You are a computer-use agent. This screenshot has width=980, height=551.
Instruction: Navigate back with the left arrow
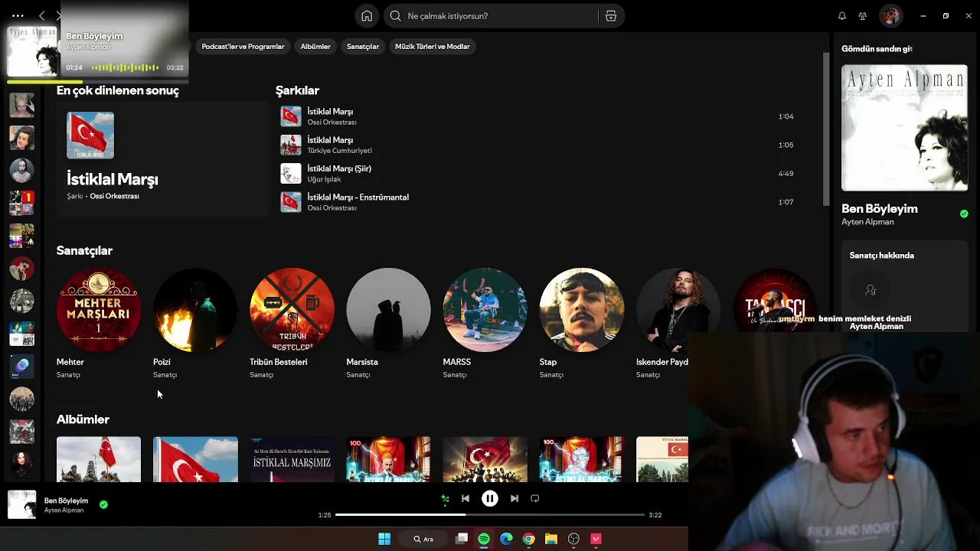(42, 15)
